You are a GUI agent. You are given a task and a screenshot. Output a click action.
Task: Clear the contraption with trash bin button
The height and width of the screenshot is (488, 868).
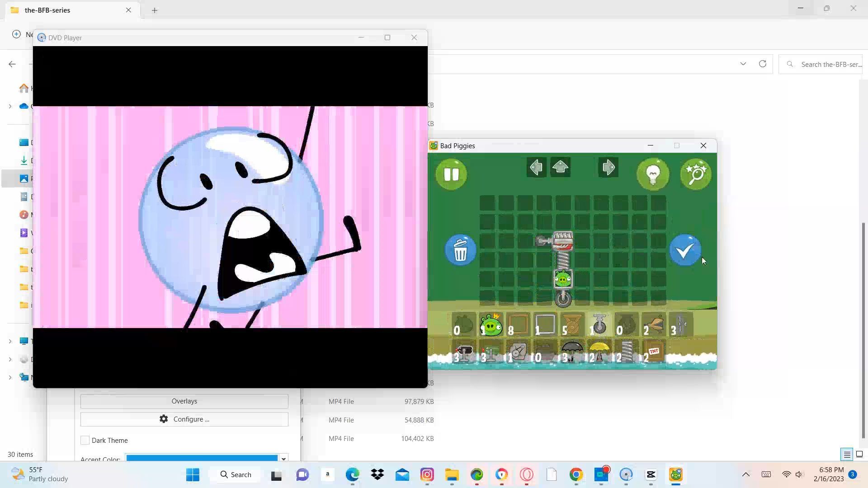pyautogui.click(x=460, y=250)
